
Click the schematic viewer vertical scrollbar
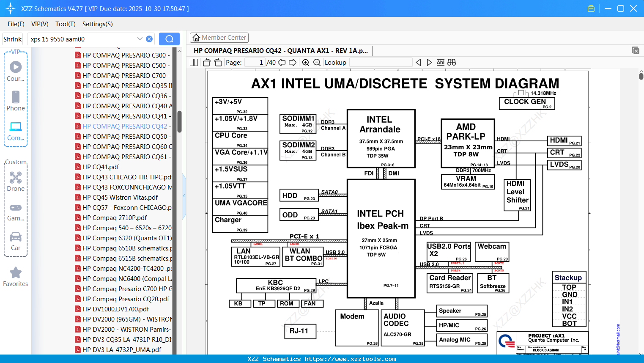click(641, 76)
